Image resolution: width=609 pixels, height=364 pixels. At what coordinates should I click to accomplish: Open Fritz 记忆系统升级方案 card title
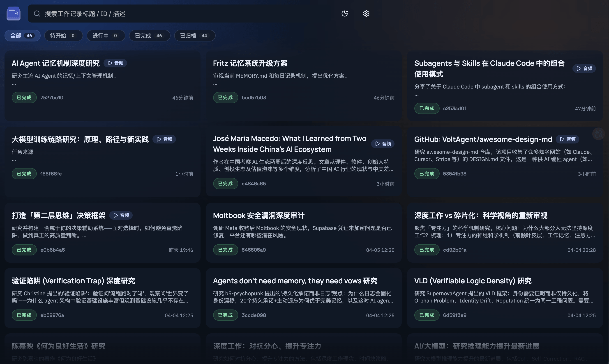pyautogui.click(x=250, y=63)
